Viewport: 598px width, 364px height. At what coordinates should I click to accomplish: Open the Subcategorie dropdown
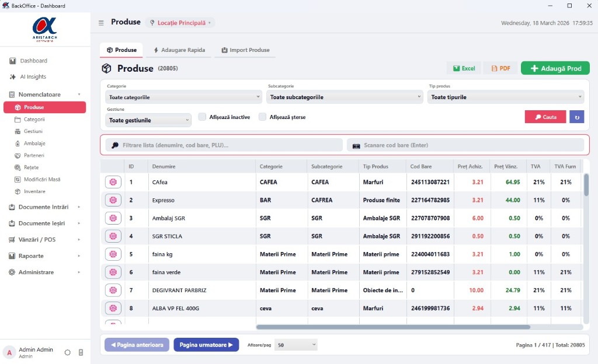(x=345, y=97)
